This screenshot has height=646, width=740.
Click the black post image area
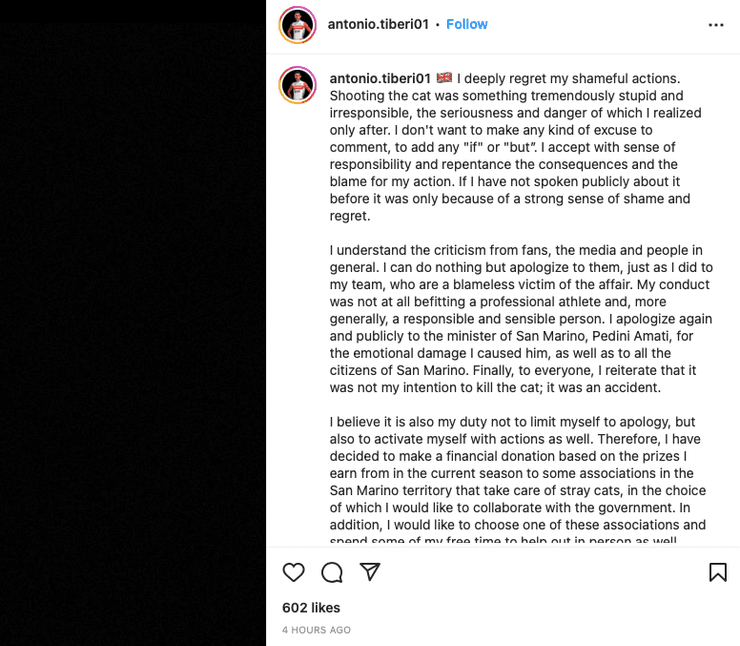coord(133,323)
